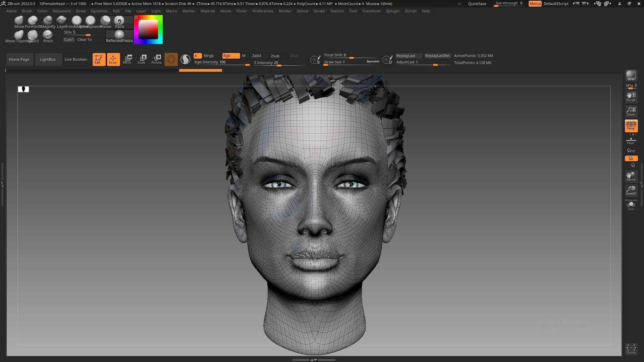Open the Stroke menu

click(319, 11)
